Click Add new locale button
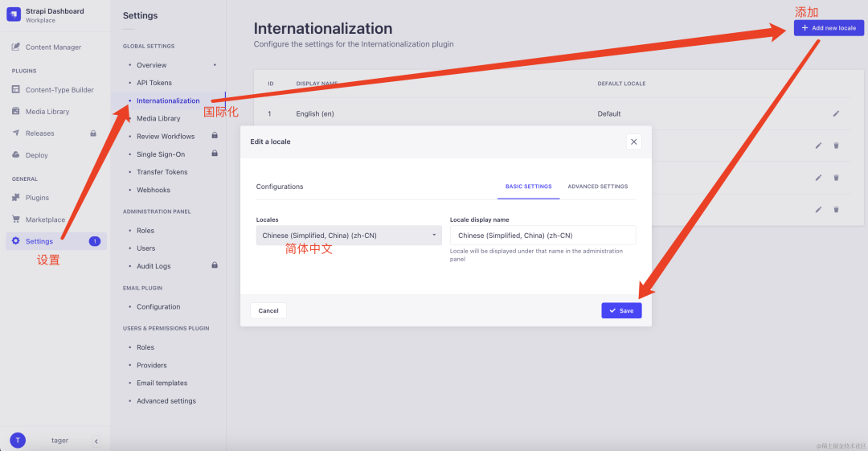The height and width of the screenshot is (451, 868). 829,27
